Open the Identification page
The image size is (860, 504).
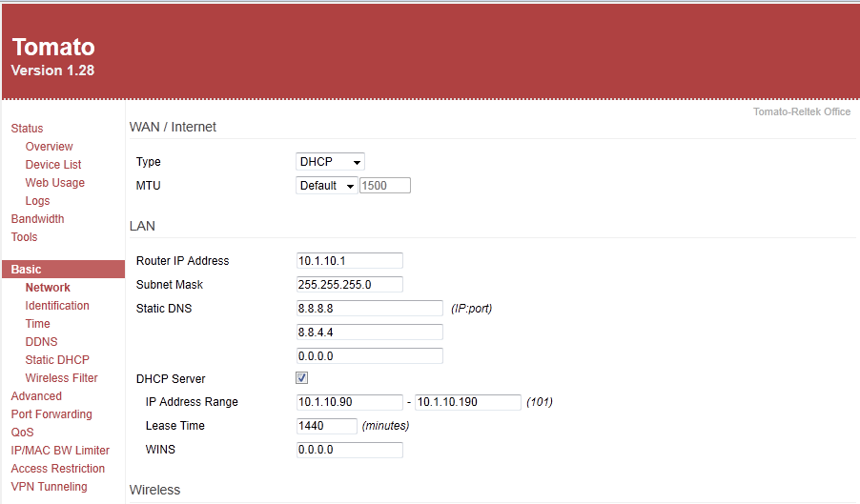(57, 306)
